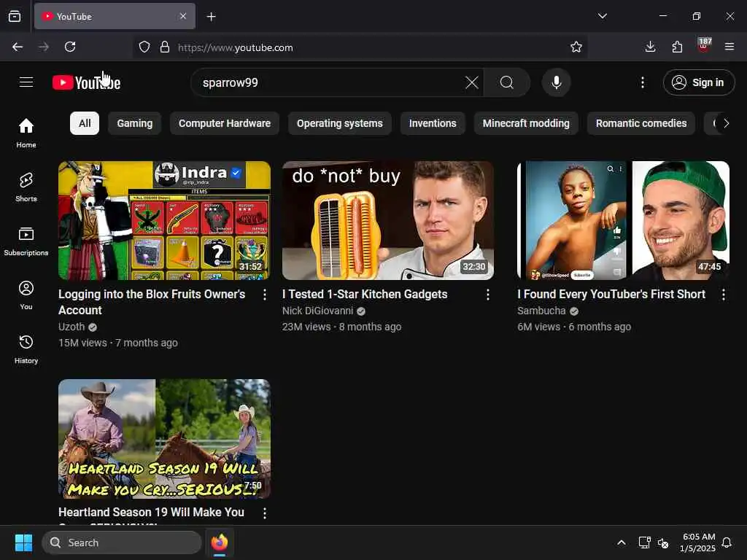Open the taskbar clock showing 6:05 AM
Image resolution: width=747 pixels, height=560 pixels.
(697, 542)
